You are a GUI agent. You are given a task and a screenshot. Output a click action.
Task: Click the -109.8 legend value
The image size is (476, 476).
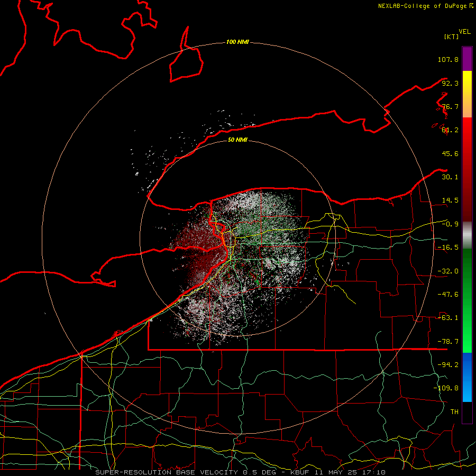446,388
